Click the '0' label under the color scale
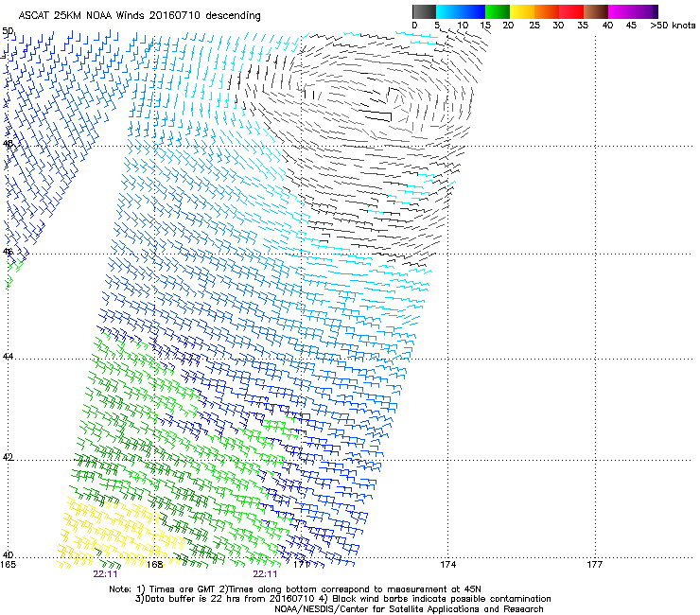 (414, 26)
